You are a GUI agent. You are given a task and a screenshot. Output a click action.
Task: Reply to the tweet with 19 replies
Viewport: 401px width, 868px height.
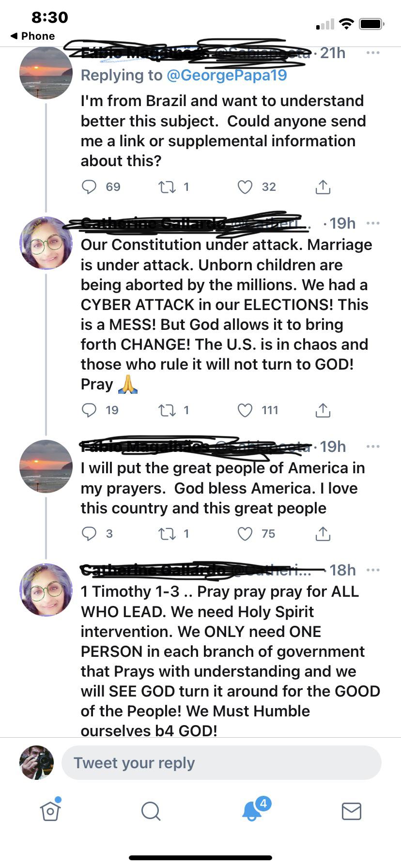coord(89,410)
